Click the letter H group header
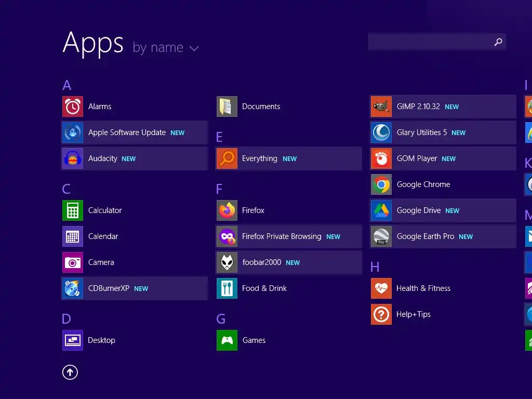532x399 pixels. click(375, 267)
